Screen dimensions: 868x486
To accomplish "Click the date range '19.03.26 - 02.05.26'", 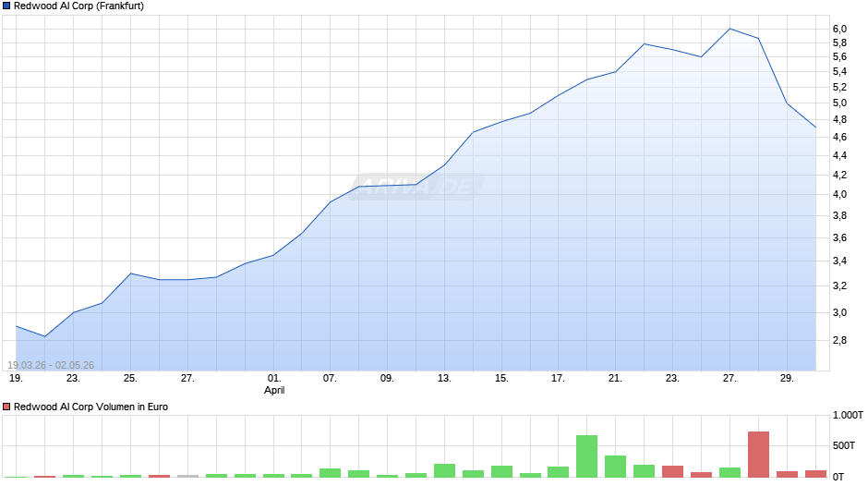I will [51, 365].
